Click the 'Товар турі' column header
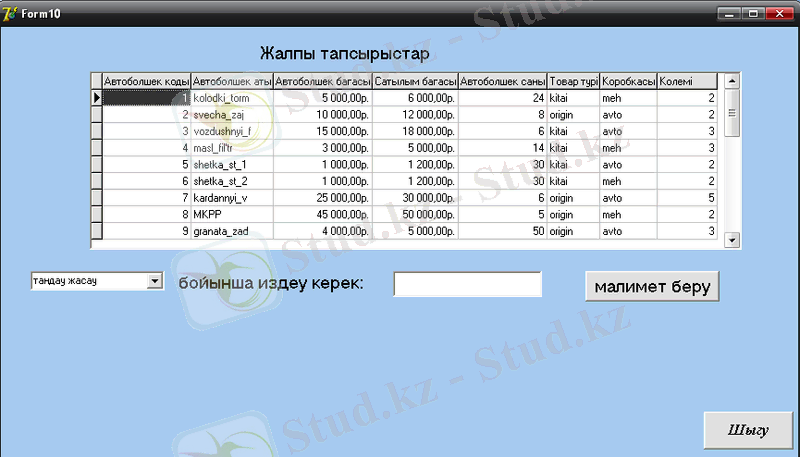 tap(573, 81)
